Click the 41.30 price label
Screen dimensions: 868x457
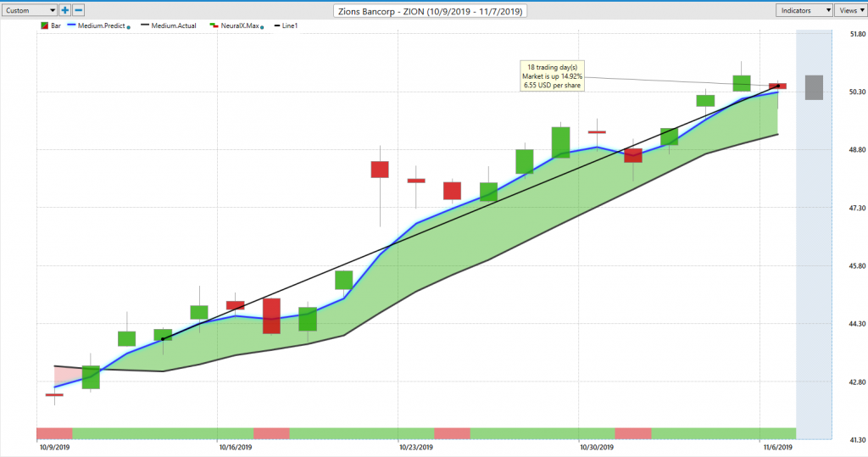858,440
